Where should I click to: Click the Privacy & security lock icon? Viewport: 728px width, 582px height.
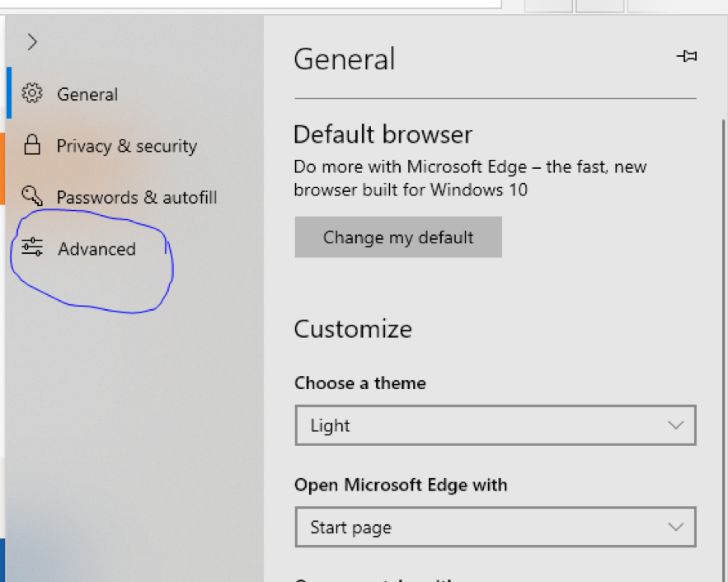point(32,146)
